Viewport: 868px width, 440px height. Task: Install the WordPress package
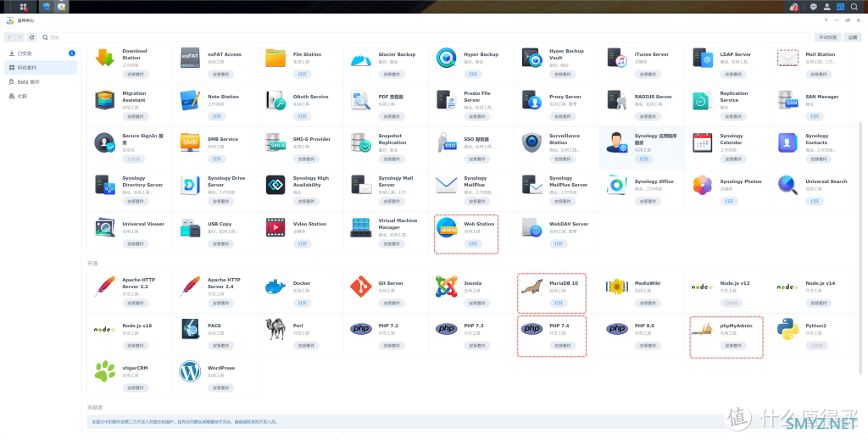(x=221, y=387)
